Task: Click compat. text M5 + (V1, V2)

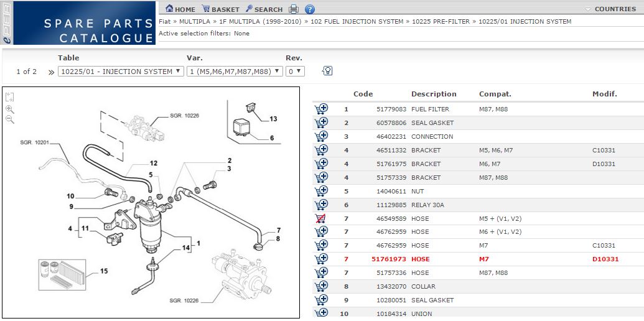Action: [500, 218]
